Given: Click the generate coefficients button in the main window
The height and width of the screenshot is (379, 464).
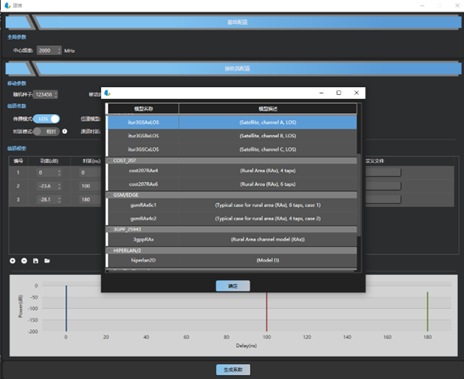Looking at the screenshot, I should pos(233,370).
